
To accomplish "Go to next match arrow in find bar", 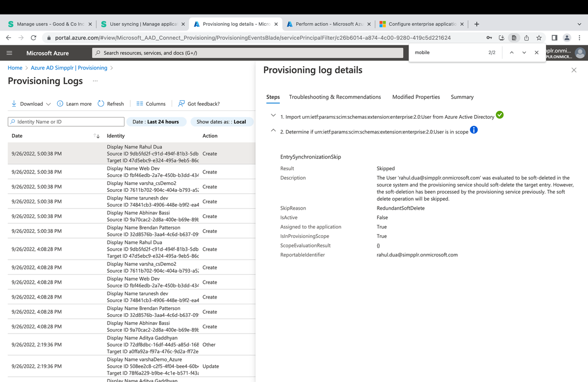I will pos(523,53).
